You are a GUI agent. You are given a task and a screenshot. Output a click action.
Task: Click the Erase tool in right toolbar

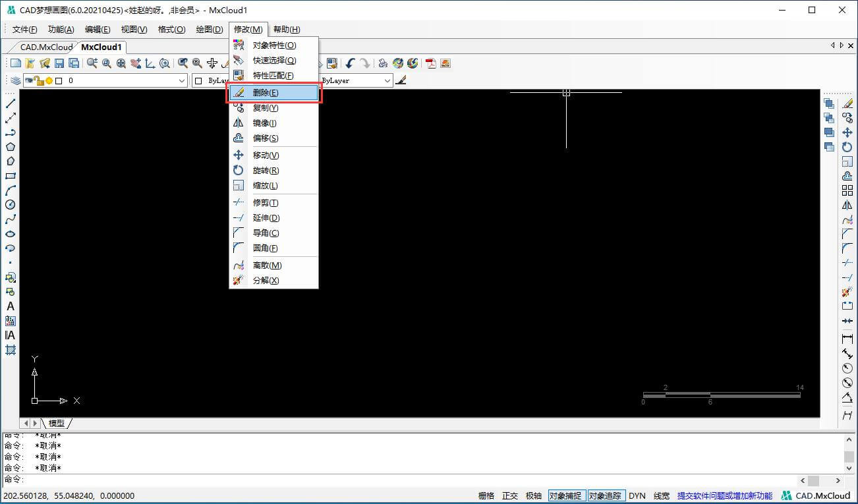click(847, 103)
